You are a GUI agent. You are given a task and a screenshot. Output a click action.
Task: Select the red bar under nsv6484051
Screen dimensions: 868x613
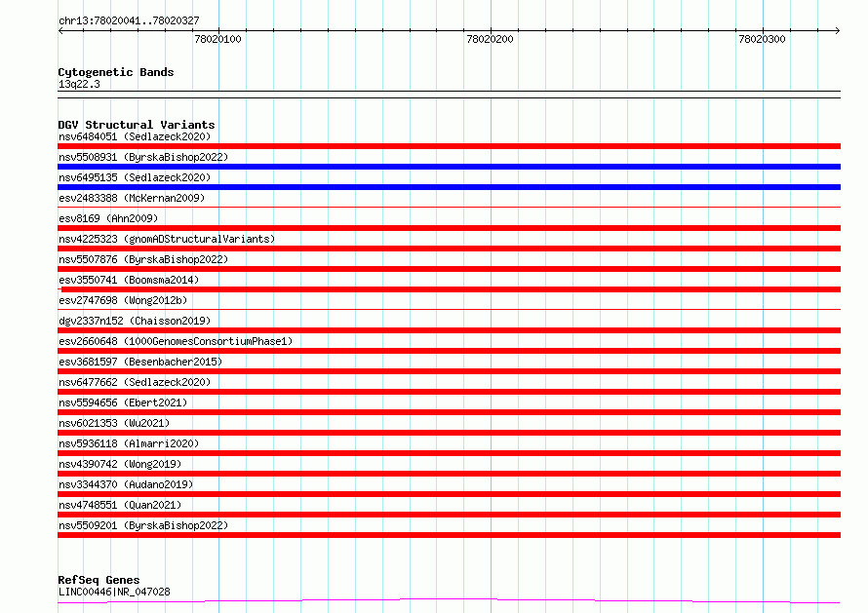click(449, 146)
